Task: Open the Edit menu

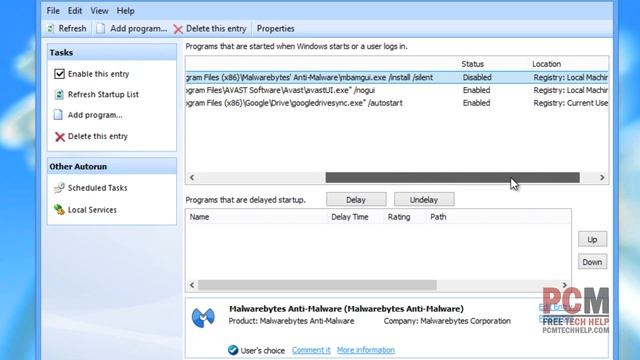Action: click(x=75, y=11)
